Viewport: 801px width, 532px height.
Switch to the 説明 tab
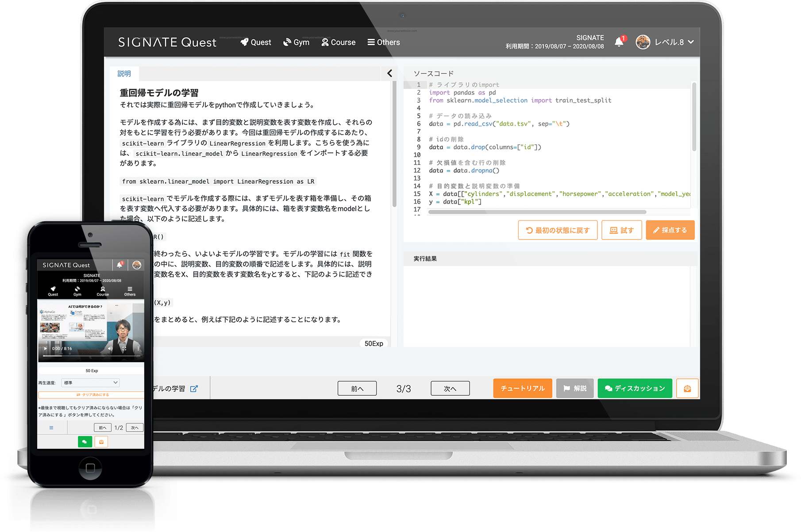pos(124,73)
